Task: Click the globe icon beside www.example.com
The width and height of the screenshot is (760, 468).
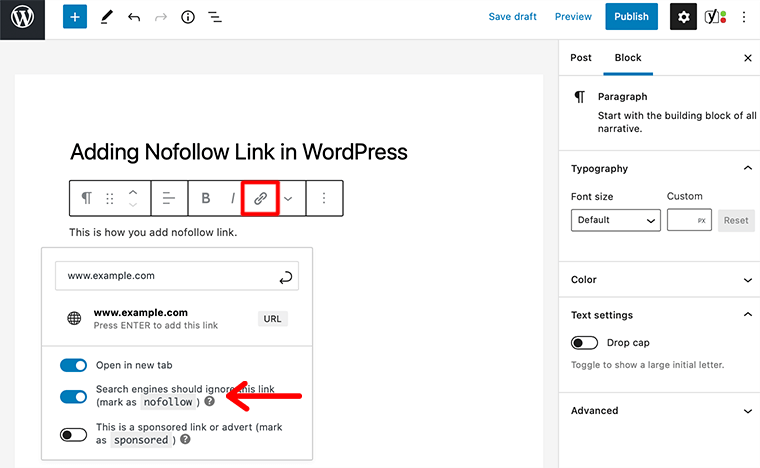Action: click(74, 318)
